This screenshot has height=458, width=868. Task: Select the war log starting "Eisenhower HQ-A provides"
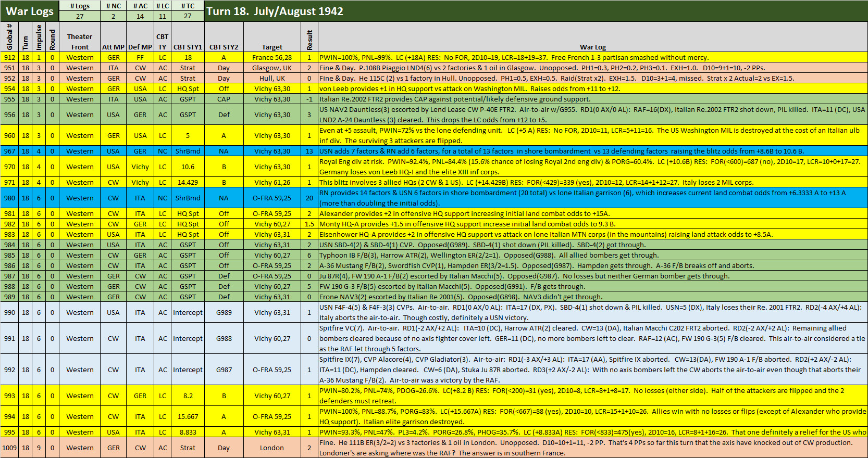[x=593, y=234]
